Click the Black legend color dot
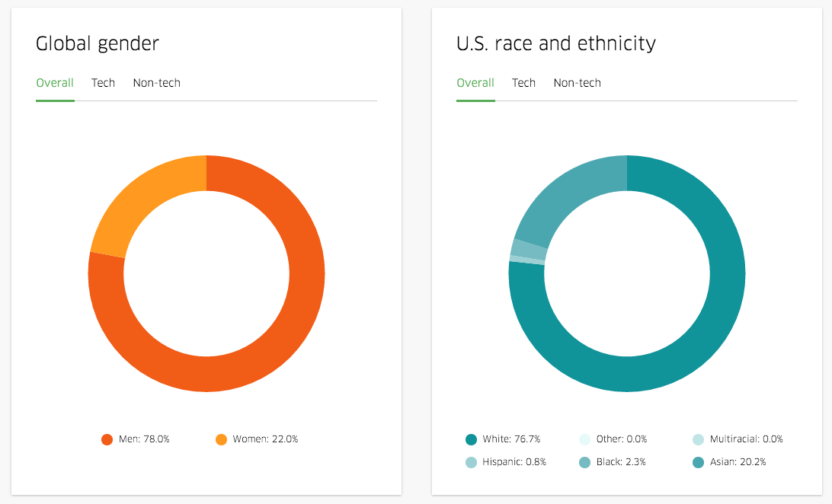This screenshot has height=504, width=832. click(584, 462)
